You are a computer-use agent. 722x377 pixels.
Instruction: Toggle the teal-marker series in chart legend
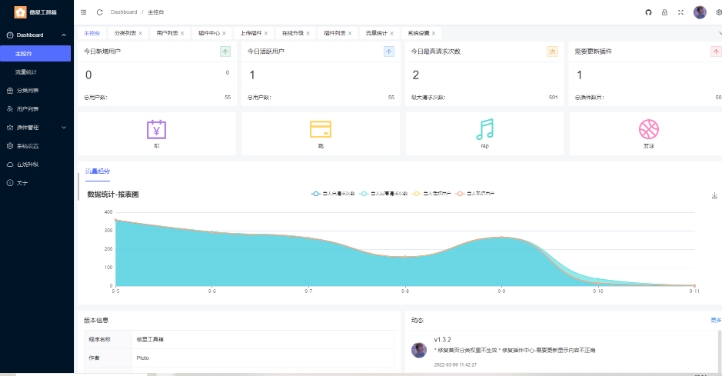pyautogui.click(x=384, y=194)
